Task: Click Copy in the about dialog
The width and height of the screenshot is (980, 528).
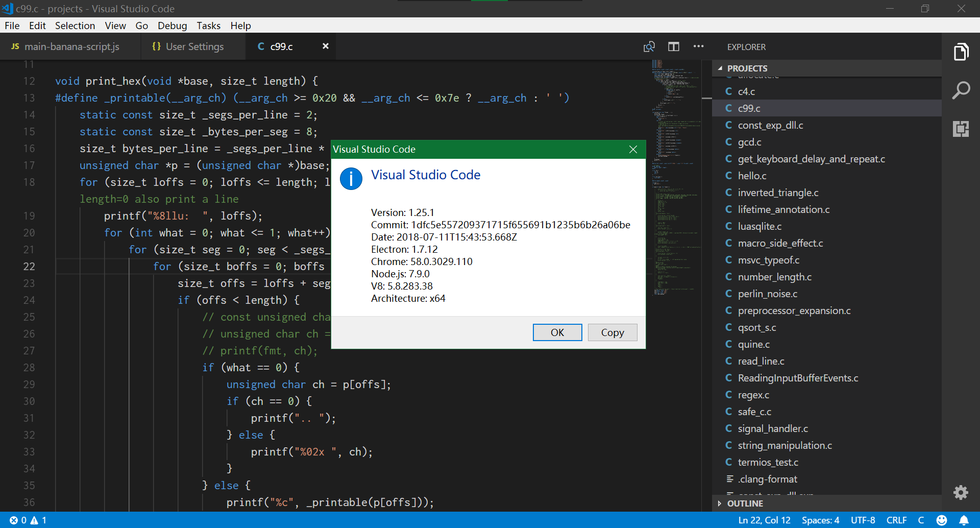Action: coord(612,332)
